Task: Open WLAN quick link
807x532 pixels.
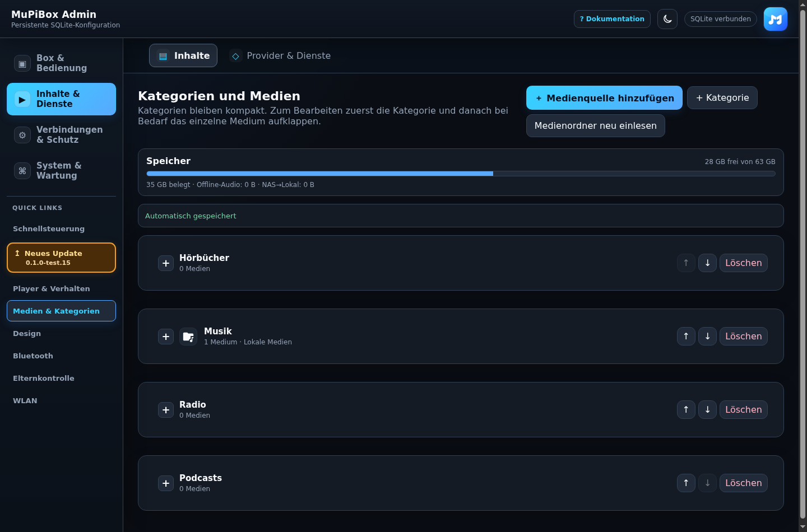Action: (x=62, y=401)
